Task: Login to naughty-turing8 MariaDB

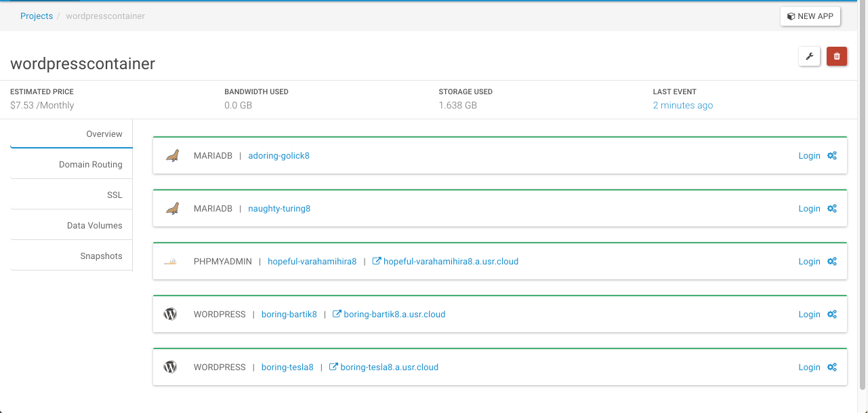Action: point(809,208)
